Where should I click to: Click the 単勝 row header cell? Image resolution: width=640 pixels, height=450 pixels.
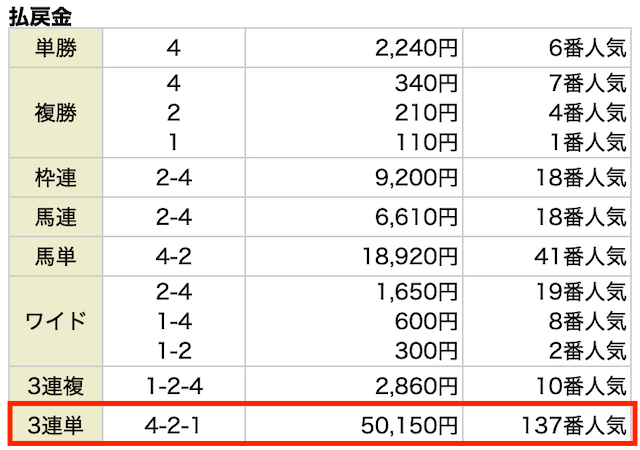click(56, 48)
